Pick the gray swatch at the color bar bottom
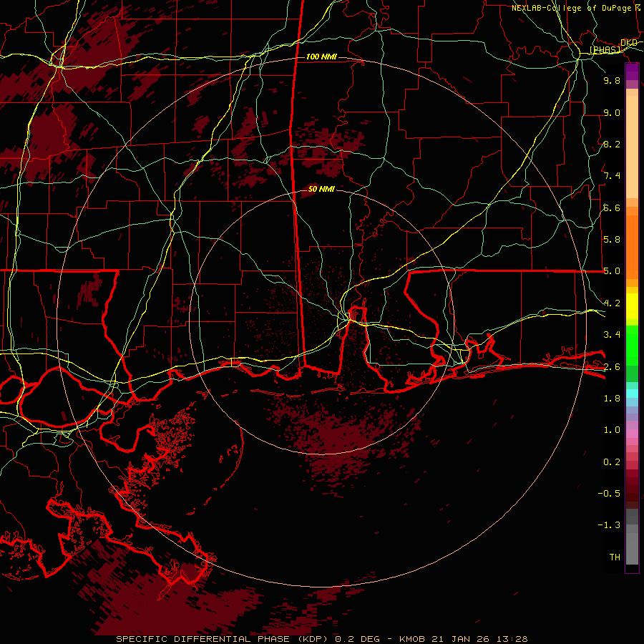This screenshot has width=644, height=644. (x=632, y=550)
